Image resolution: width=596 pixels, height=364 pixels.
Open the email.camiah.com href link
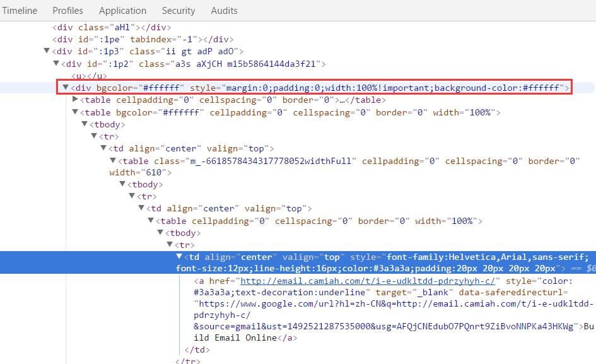(x=368, y=281)
